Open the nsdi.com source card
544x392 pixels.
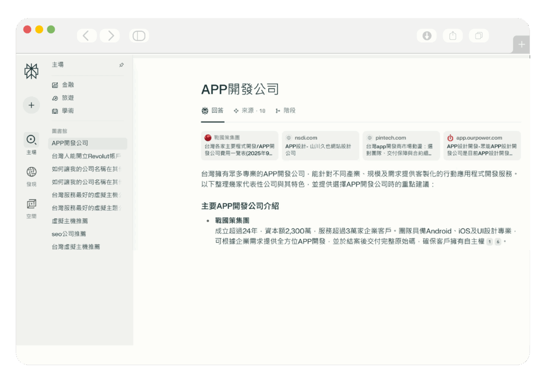click(320, 146)
